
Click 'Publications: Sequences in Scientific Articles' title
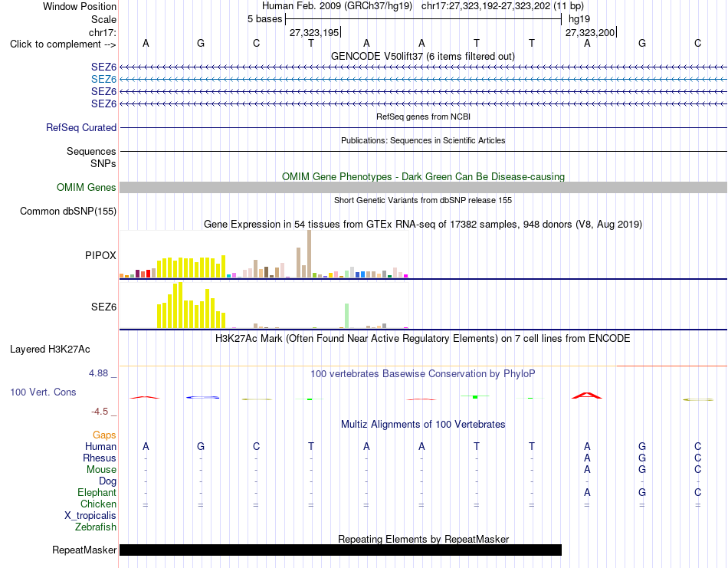pos(423,140)
